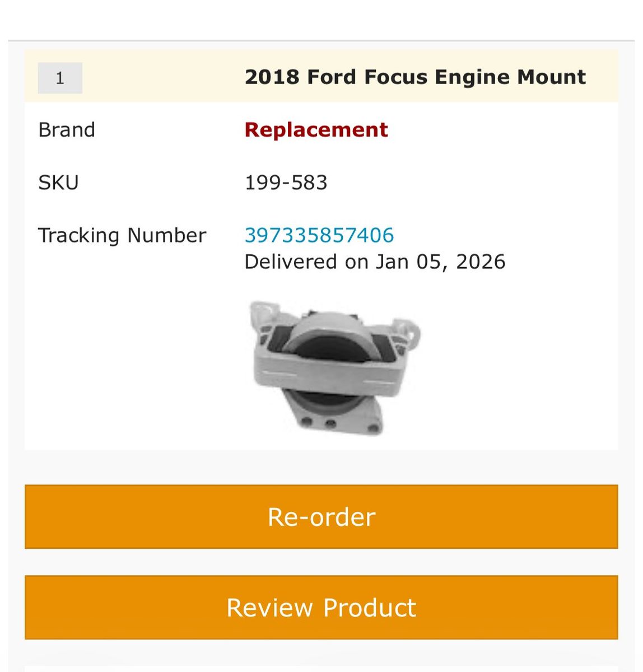Open tracking number 397335857406 link
This screenshot has height=672, width=643.
tap(319, 235)
